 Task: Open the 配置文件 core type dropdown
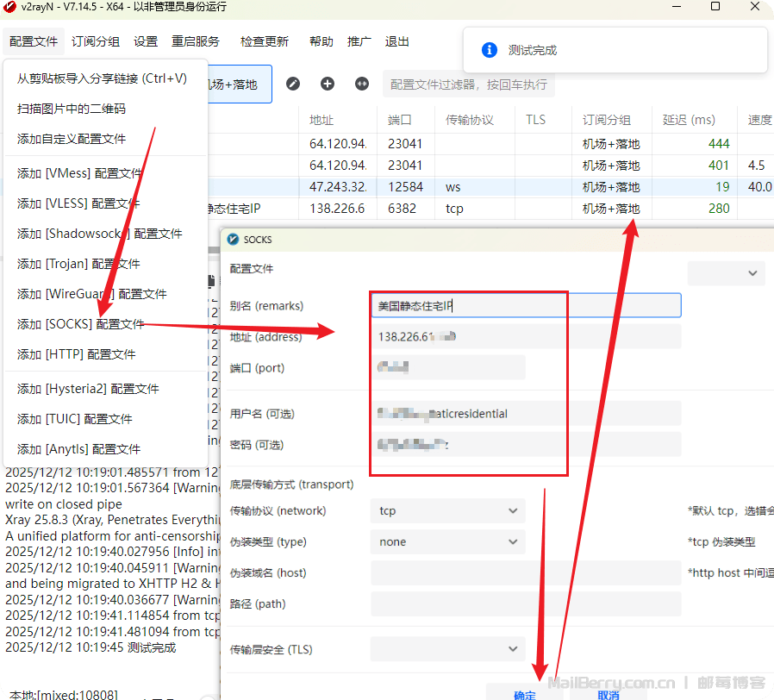726,273
